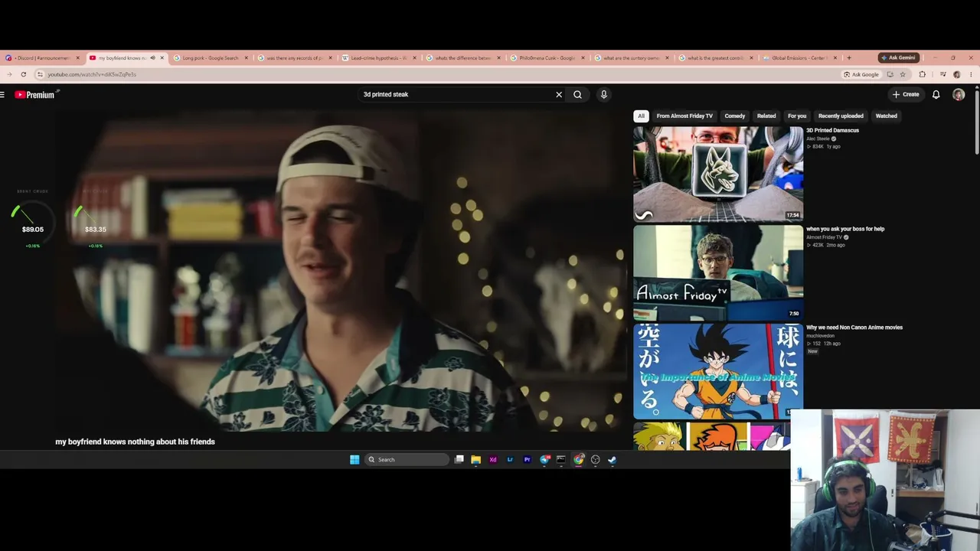Select the 'Watched' filter chip
980x551 pixels.
(887, 116)
